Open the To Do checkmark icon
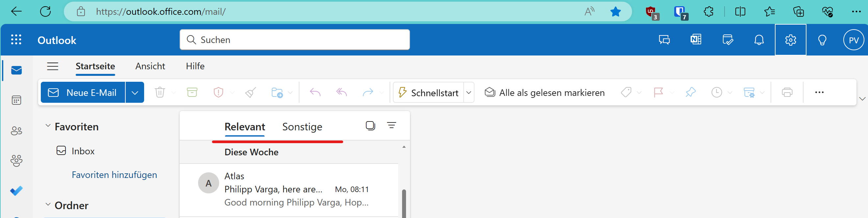The height and width of the screenshot is (218, 868). (x=16, y=191)
